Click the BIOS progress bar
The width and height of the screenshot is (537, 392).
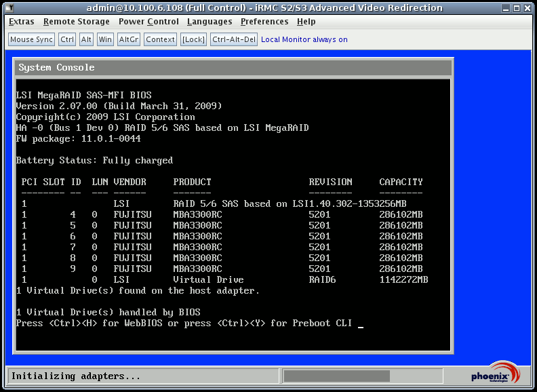coord(362,376)
